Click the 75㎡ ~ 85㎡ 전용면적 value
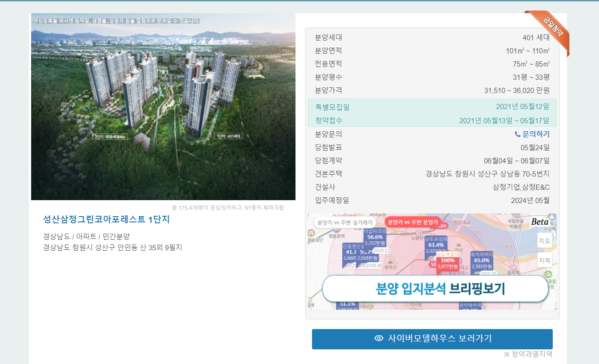The width and height of the screenshot is (599, 364). point(531,64)
